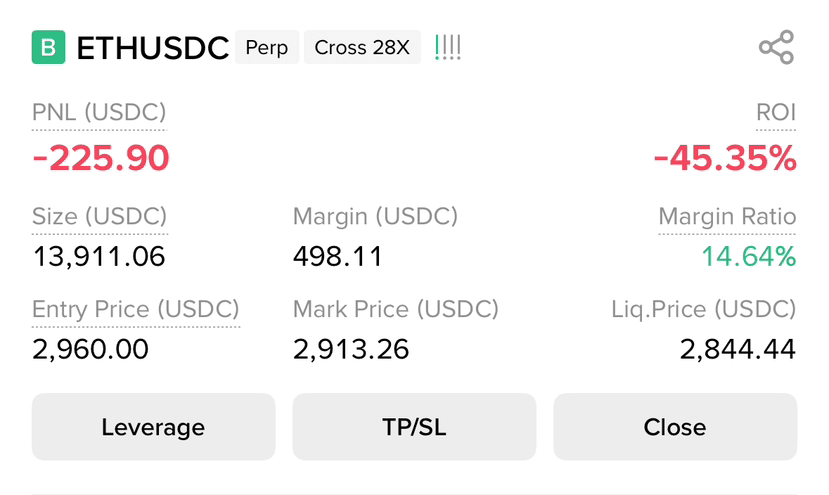829x495 pixels.
Task: Tap the share icon for this position
Action: click(776, 47)
